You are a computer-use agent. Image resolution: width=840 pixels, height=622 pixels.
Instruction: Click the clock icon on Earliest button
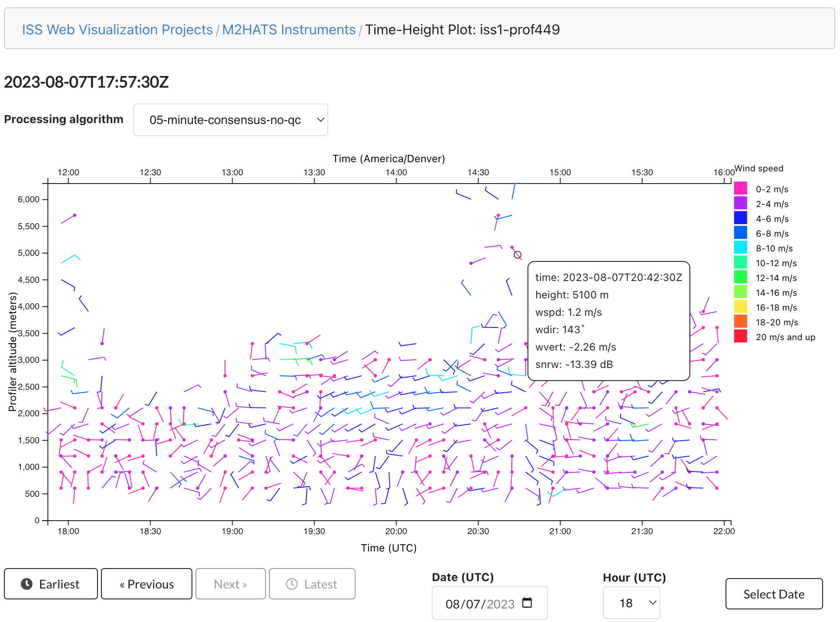(27, 584)
